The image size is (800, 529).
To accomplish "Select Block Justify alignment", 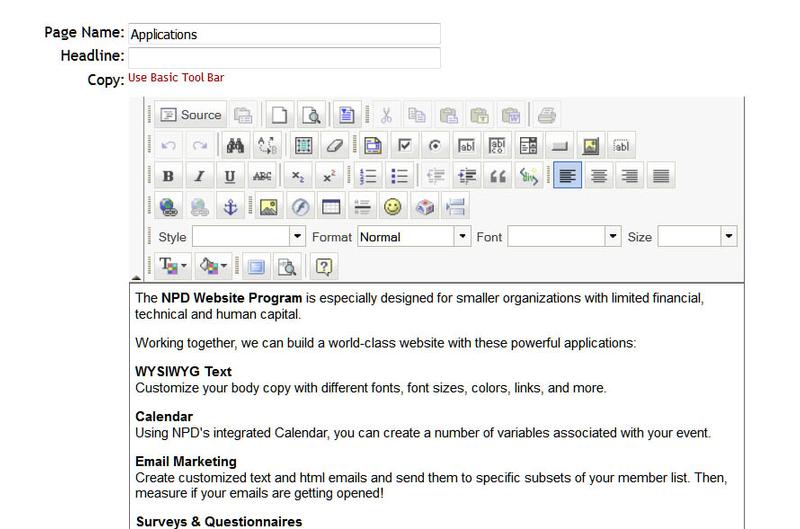I will point(661,176).
